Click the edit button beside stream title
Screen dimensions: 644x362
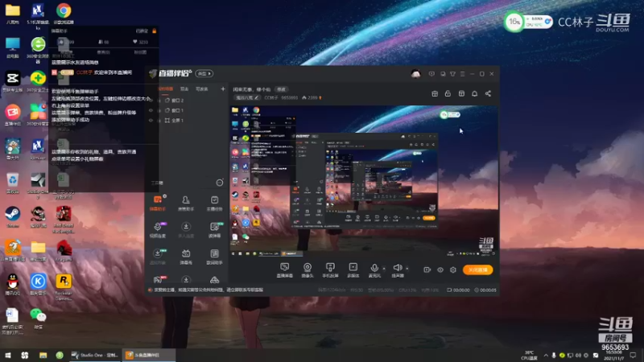coord(281,89)
